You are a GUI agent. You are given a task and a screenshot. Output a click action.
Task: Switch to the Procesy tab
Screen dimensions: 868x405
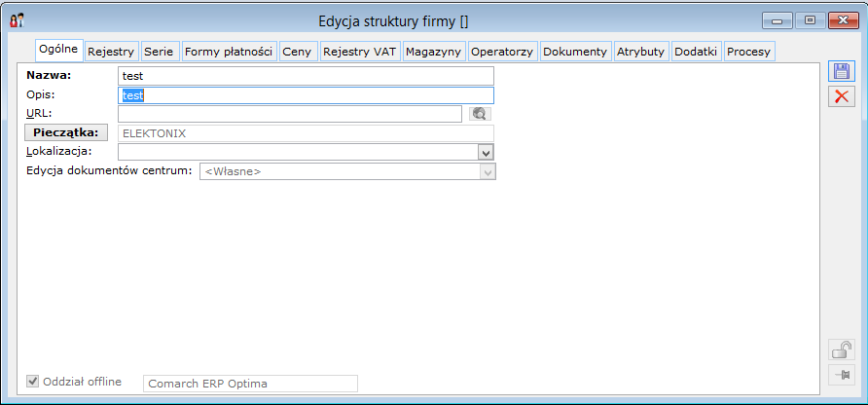(748, 51)
